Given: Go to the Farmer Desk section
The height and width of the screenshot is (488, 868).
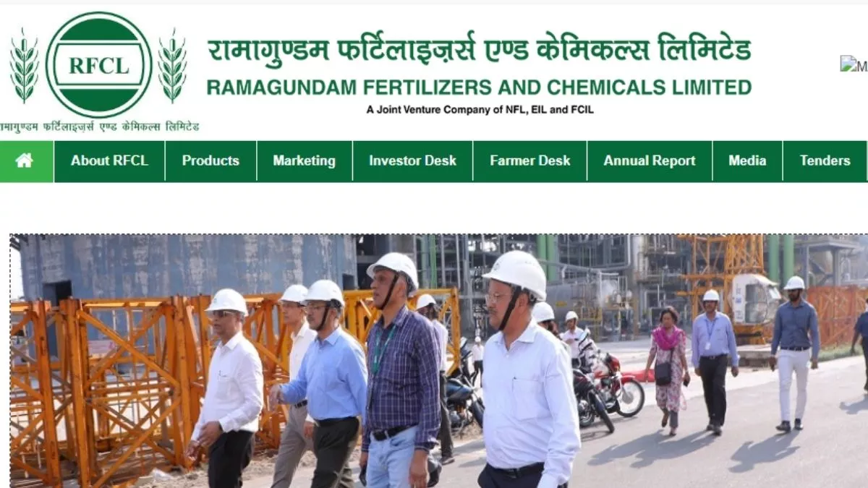Looking at the screenshot, I should 529,160.
